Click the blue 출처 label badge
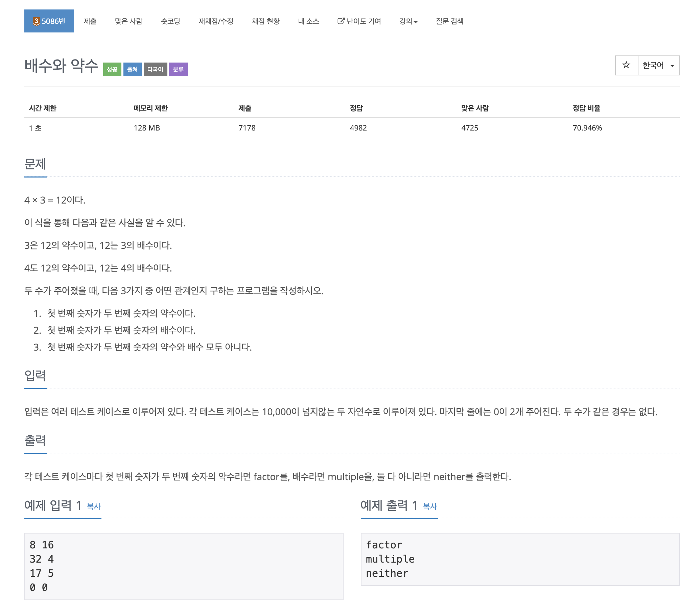Screen dimensions: 700x614 point(132,70)
